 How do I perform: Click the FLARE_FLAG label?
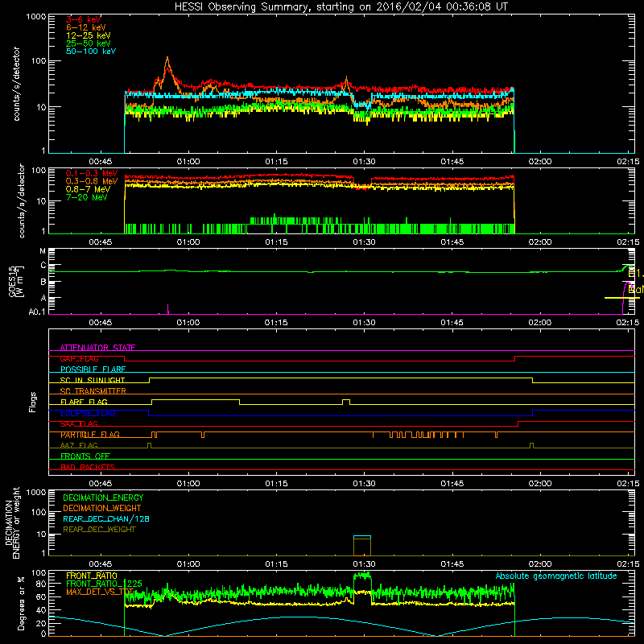(84, 402)
